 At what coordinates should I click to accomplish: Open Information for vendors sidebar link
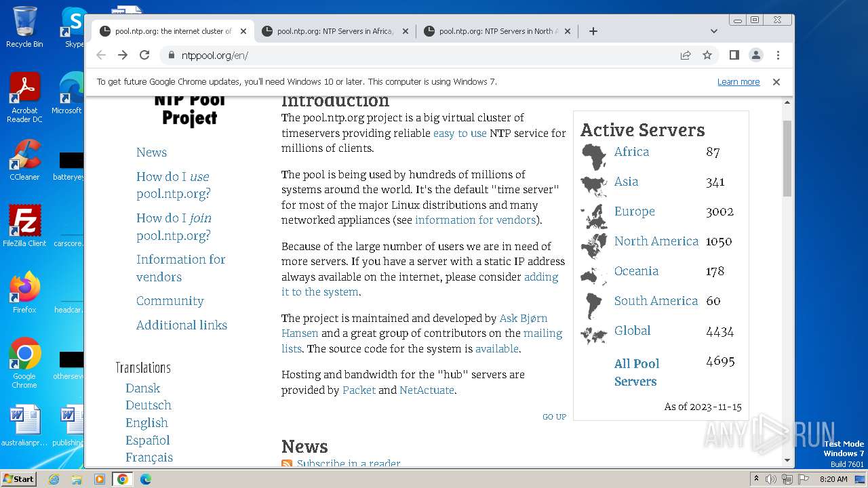coord(180,268)
